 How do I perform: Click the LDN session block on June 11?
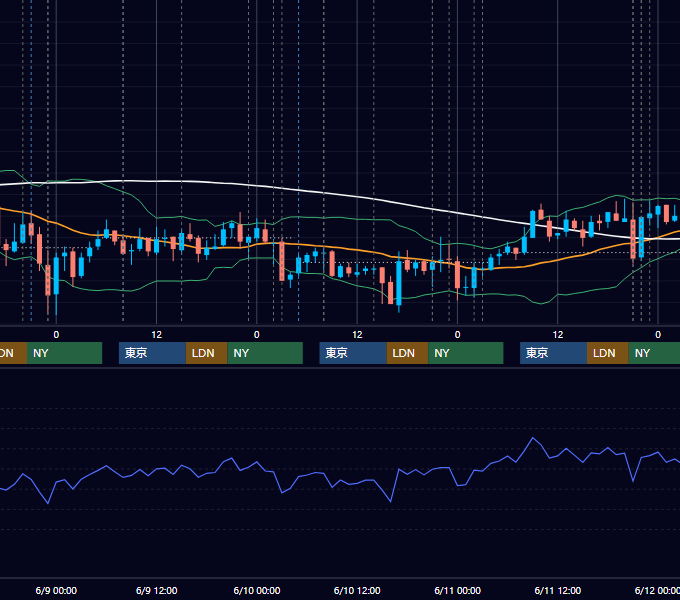point(608,353)
